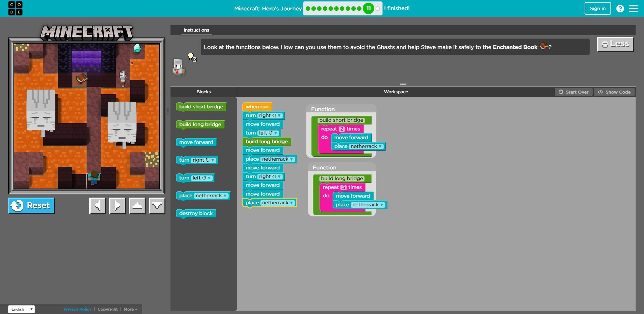Click the lightbulb hint icon

(191, 56)
